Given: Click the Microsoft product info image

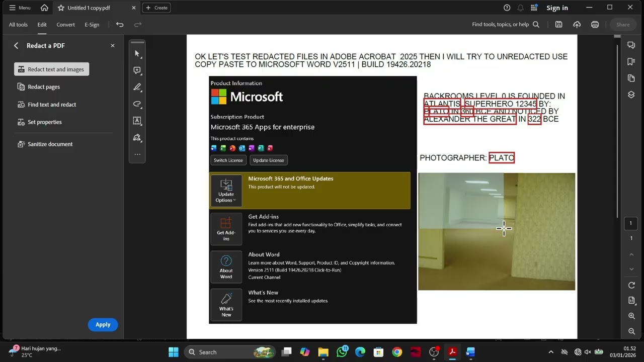Looking at the screenshot, I should pyautogui.click(x=313, y=200).
